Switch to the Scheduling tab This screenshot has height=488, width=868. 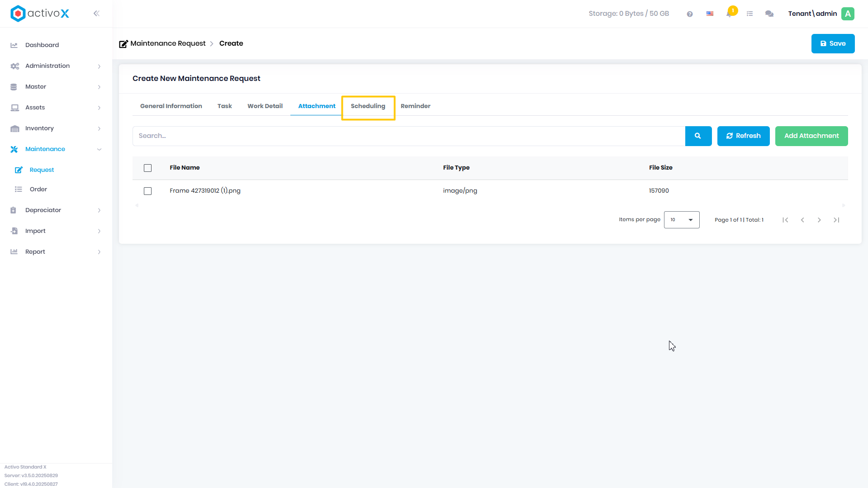[x=368, y=106]
